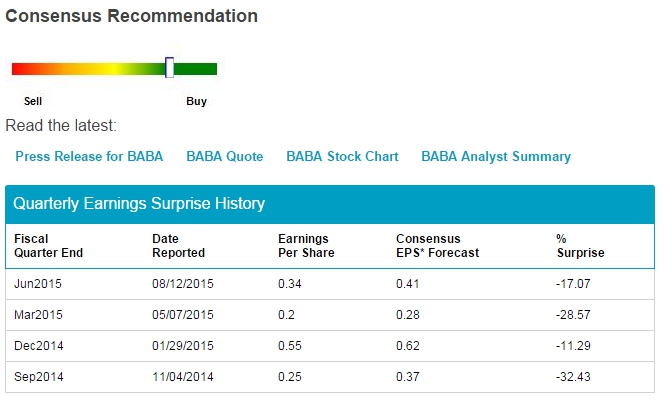Click the Date Reported column header

(178, 246)
